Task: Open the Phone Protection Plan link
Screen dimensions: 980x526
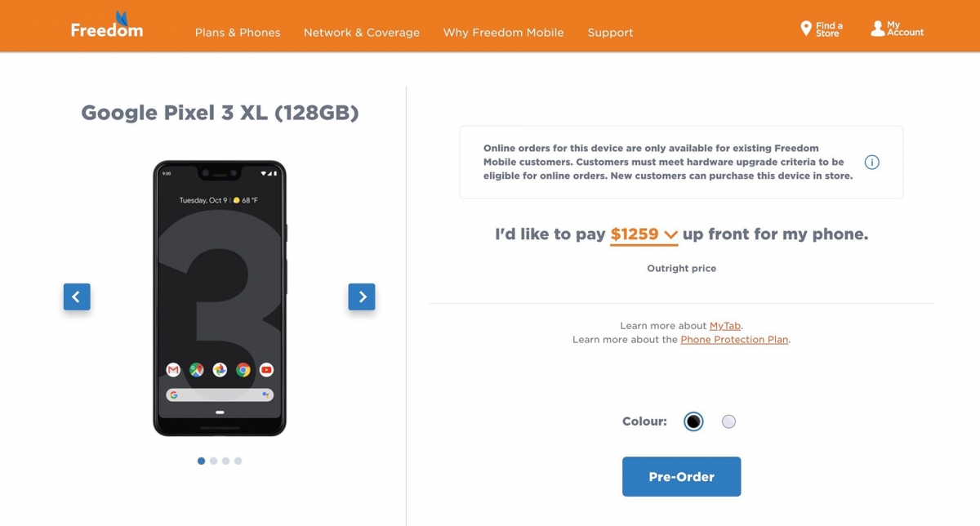Action: coord(734,339)
